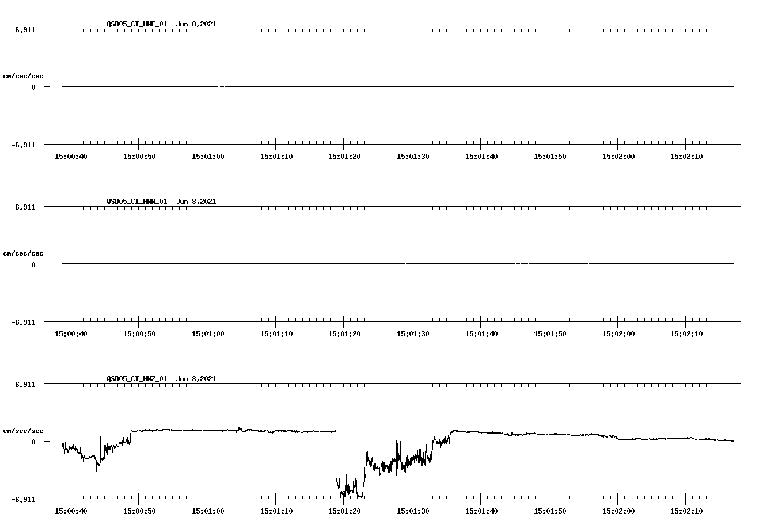Viewport: 782px width, 532px height.
Task: Click the 15:00:40 time label under HNE plot
Action: (71, 157)
